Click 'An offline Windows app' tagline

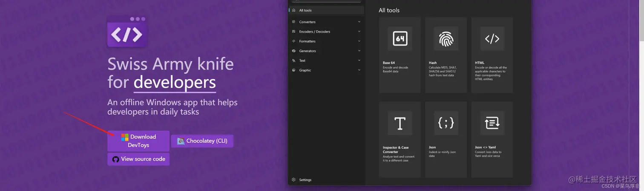coord(172,107)
